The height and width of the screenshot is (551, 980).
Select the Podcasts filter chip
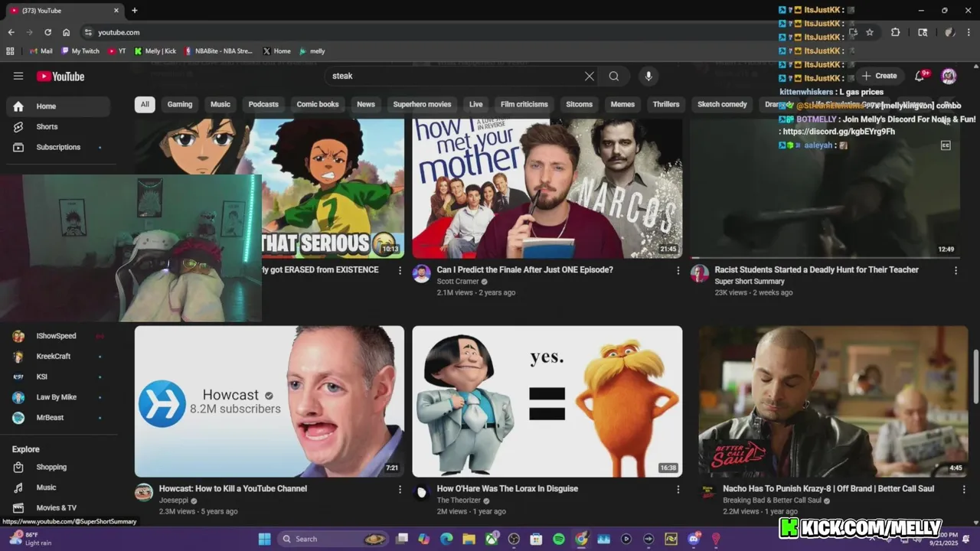pos(263,104)
